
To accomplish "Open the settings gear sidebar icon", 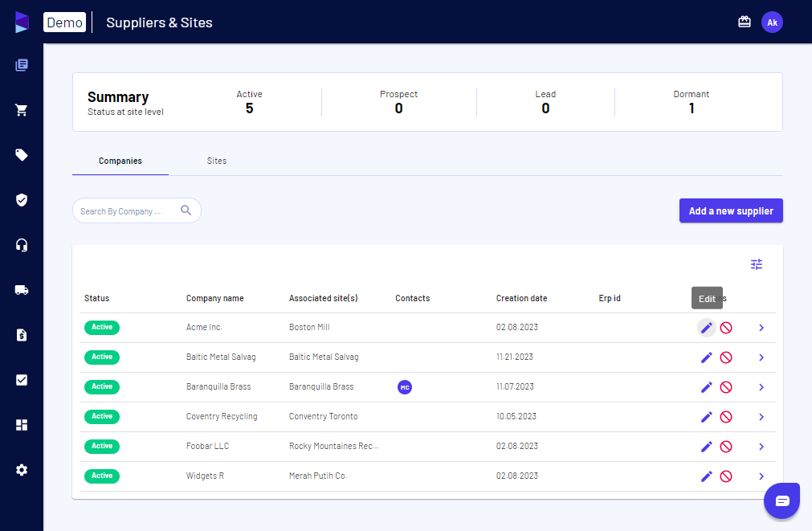I will [22, 470].
